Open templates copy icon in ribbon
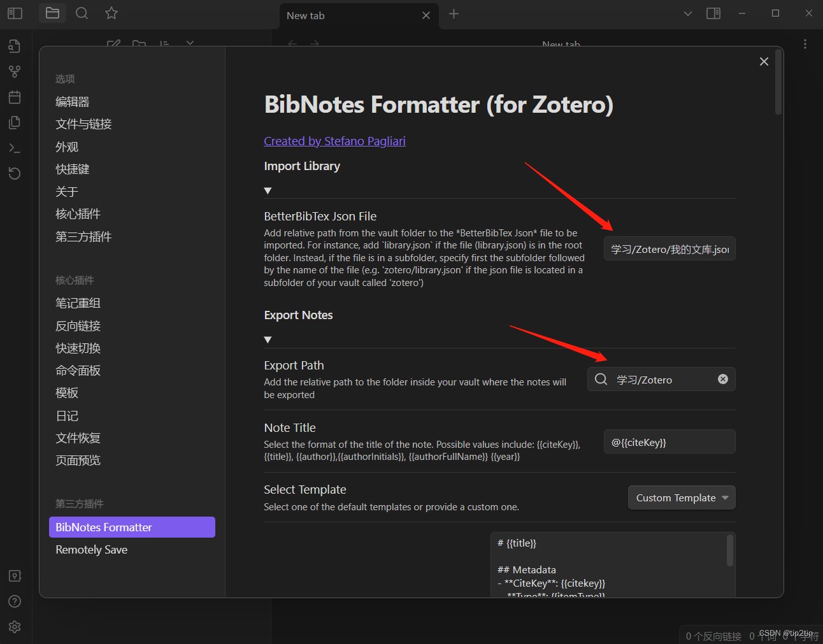823x644 pixels. click(x=15, y=122)
